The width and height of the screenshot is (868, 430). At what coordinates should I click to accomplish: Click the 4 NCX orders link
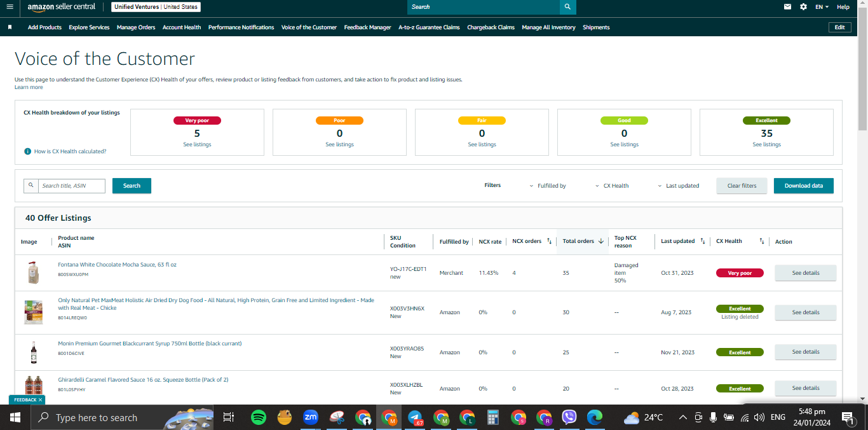(x=514, y=273)
